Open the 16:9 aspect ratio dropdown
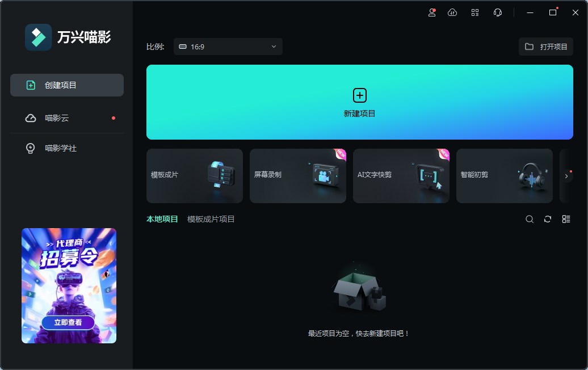 [227, 47]
